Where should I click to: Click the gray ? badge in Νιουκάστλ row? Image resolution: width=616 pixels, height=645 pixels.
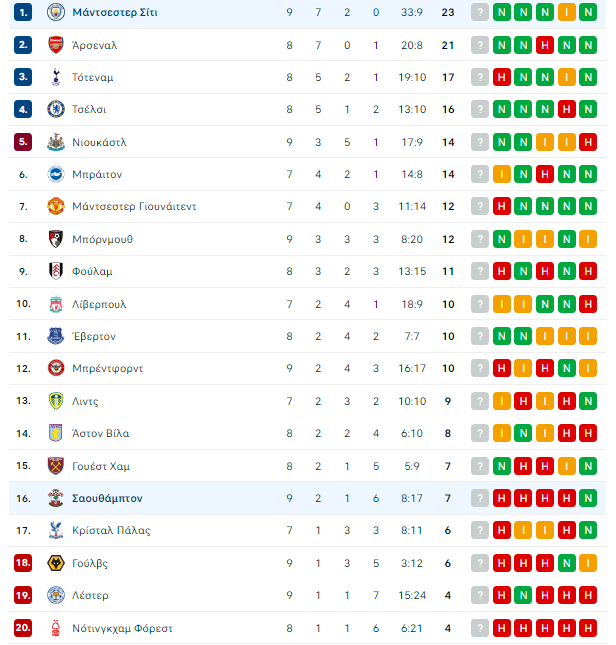click(479, 142)
